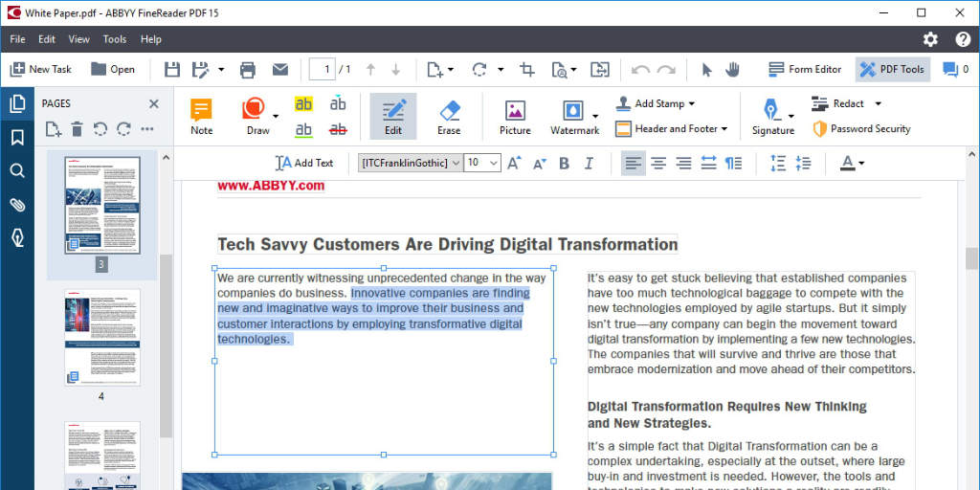Viewport: 980px width, 490px height.
Task: Close the PAGES panel
Action: [153, 103]
